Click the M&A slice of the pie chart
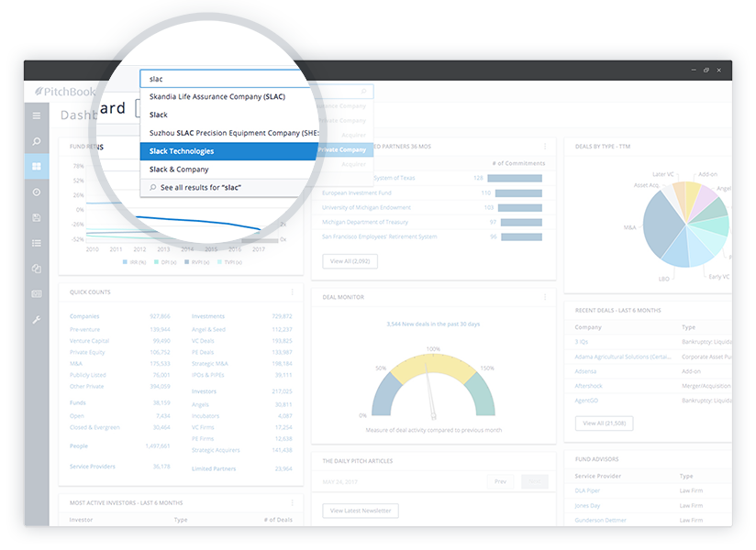This screenshot has height=550, width=756. pos(663,224)
